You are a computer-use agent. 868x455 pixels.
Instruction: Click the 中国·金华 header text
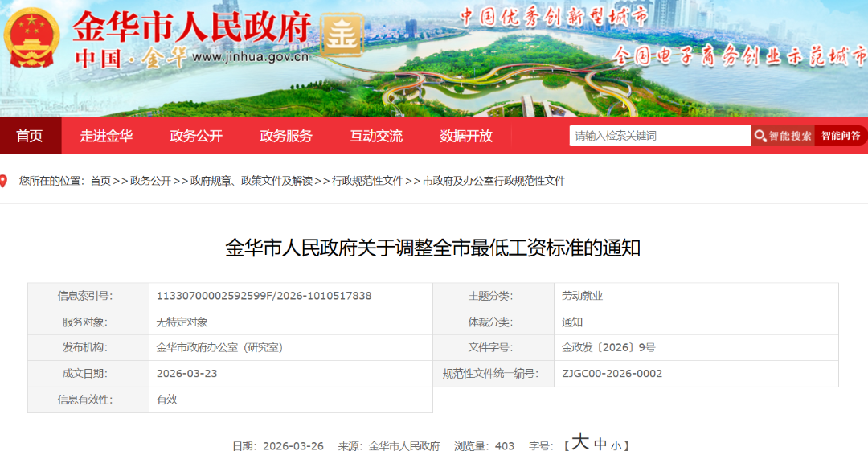(130, 58)
